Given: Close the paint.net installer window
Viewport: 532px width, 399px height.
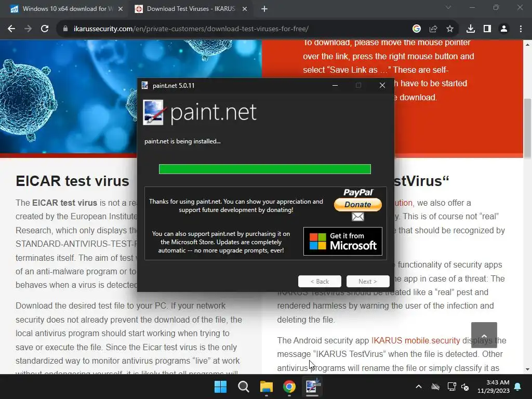Looking at the screenshot, I should point(382,86).
